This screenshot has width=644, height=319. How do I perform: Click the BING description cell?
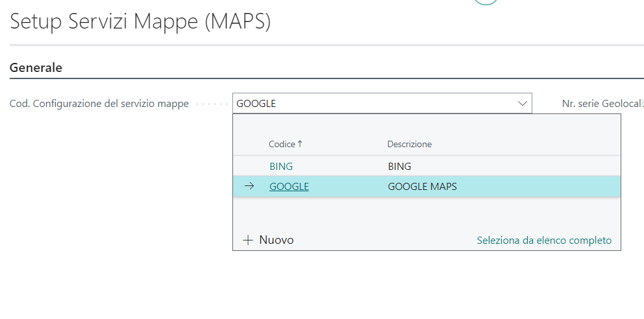(399, 166)
